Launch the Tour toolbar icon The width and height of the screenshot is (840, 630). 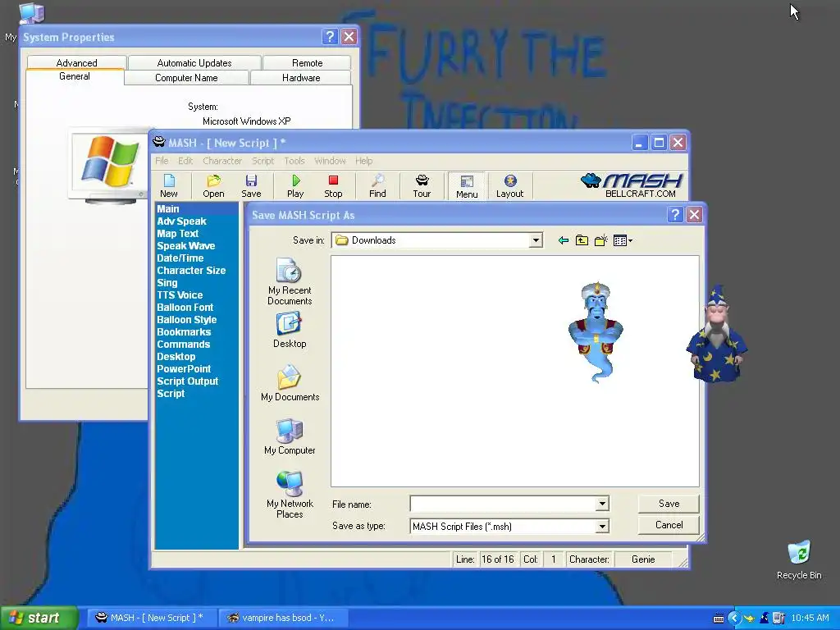tap(422, 186)
